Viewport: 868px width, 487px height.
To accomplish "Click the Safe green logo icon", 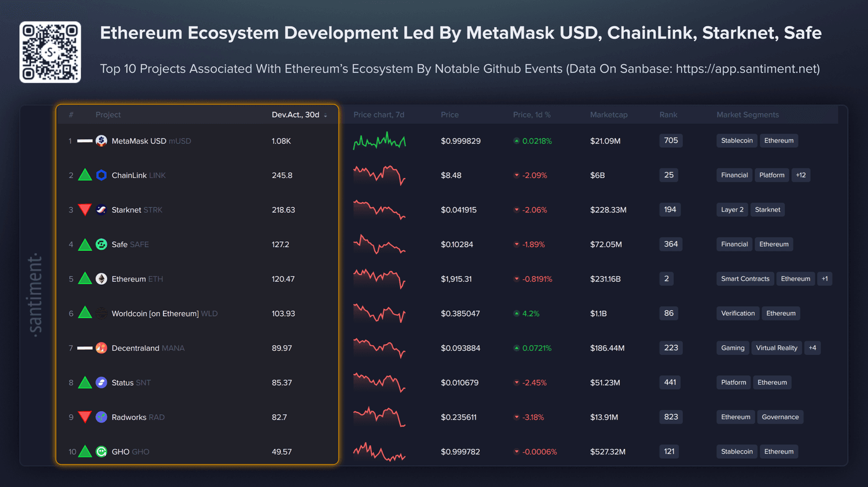I will point(101,244).
